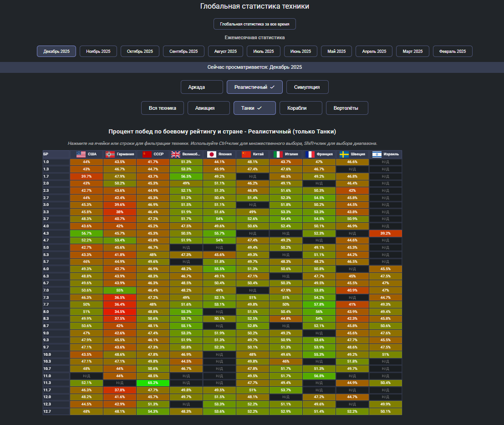
Task: Click the 56.7% USA cell
Action: (x=87, y=233)
